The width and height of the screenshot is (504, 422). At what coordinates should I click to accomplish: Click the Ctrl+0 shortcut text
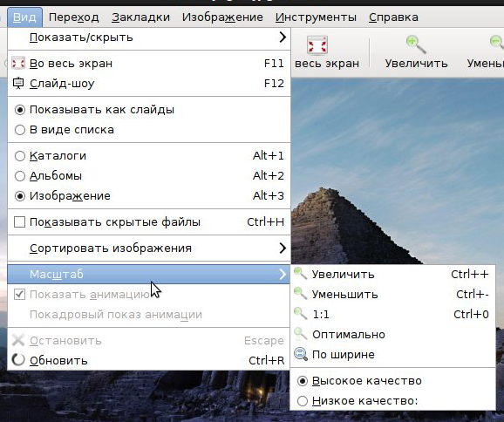tap(471, 314)
